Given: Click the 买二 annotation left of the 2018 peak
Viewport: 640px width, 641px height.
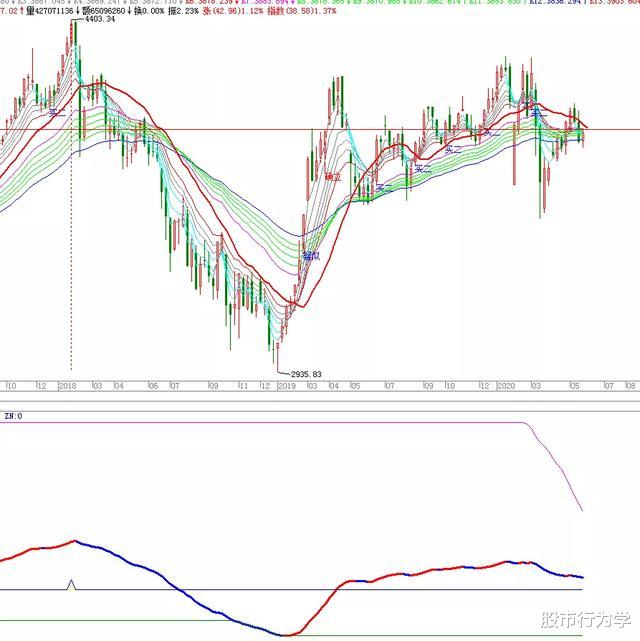Looking at the screenshot, I should pyautogui.click(x=57, y=113).
